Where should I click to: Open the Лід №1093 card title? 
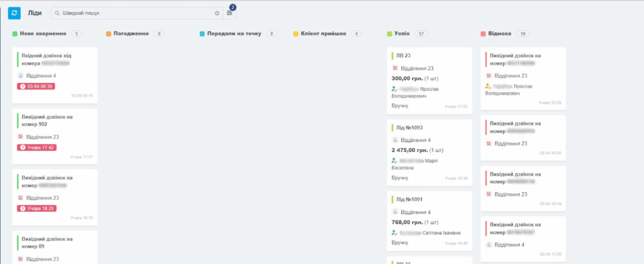(x=409, y=127)
